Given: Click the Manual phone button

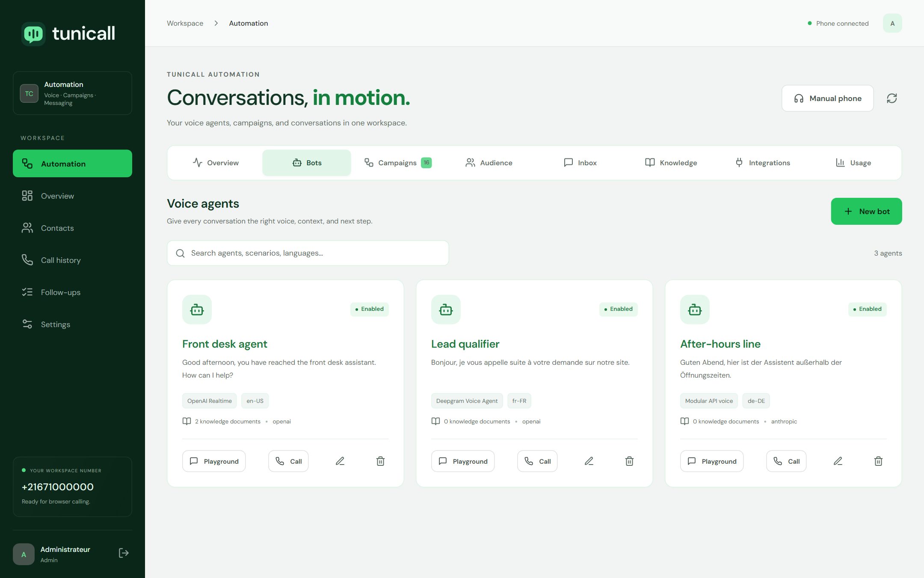Looking at the screenshot, I should (x=827, y=98).
